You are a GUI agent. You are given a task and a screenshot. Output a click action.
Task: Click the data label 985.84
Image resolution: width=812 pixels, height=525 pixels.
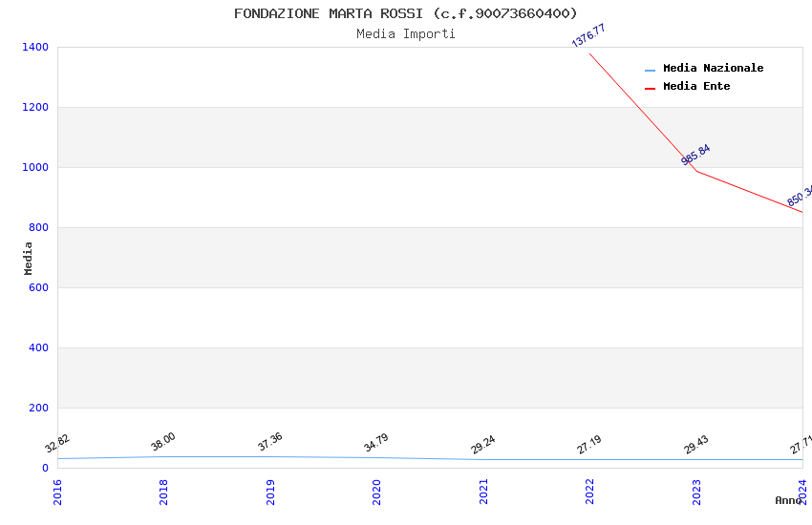pos(695,155)
